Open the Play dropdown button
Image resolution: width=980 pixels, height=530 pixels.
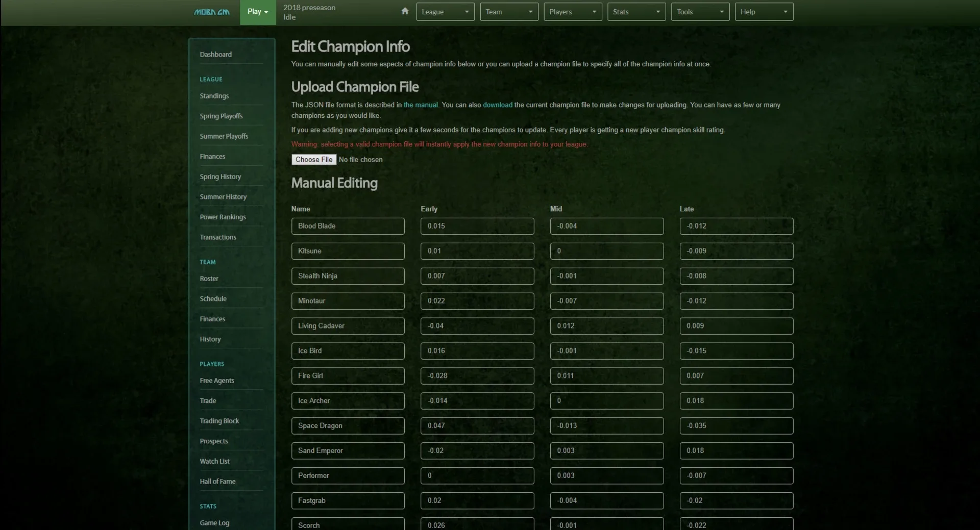point(258,12)
